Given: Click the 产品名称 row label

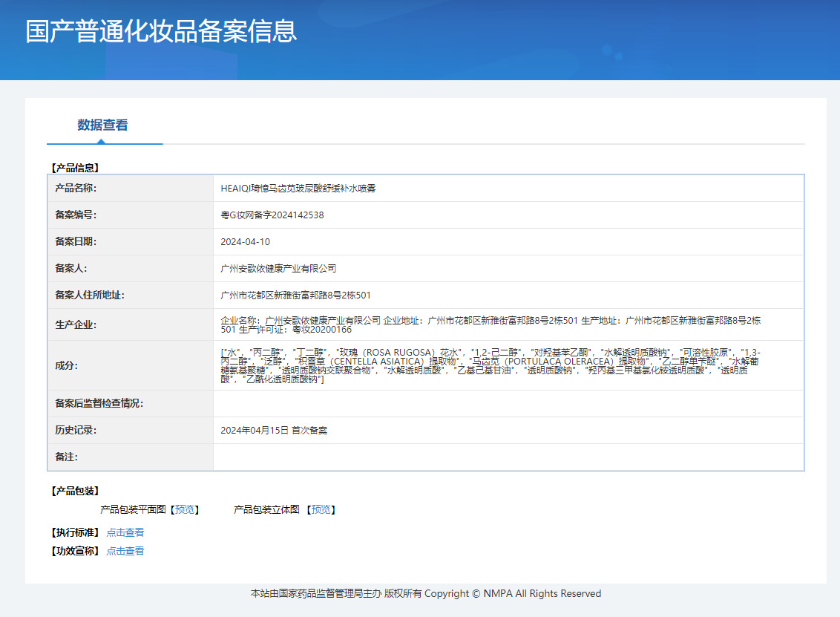Looking at the screenshot, I should (76, 189).
